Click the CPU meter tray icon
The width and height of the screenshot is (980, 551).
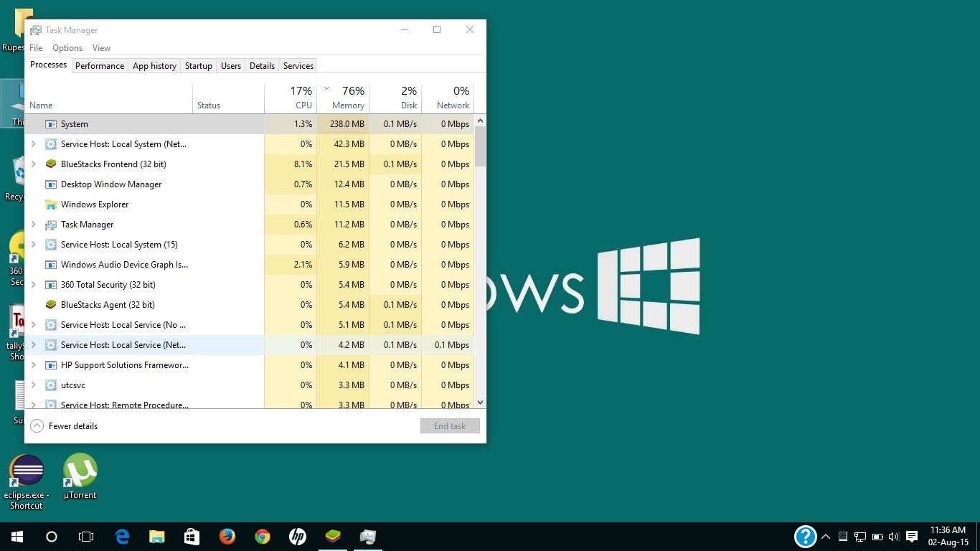click(844, 537)
